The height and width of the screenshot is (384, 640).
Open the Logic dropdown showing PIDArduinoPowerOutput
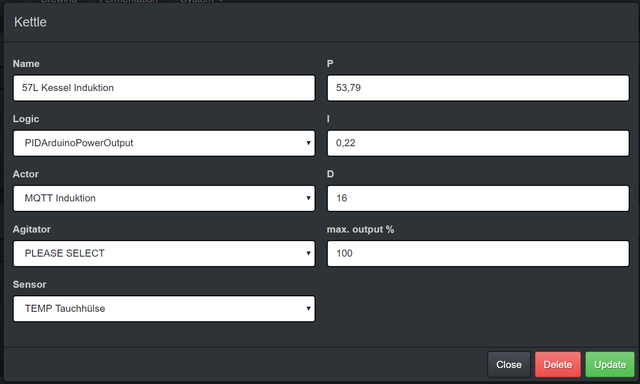[x=164, y=143]
